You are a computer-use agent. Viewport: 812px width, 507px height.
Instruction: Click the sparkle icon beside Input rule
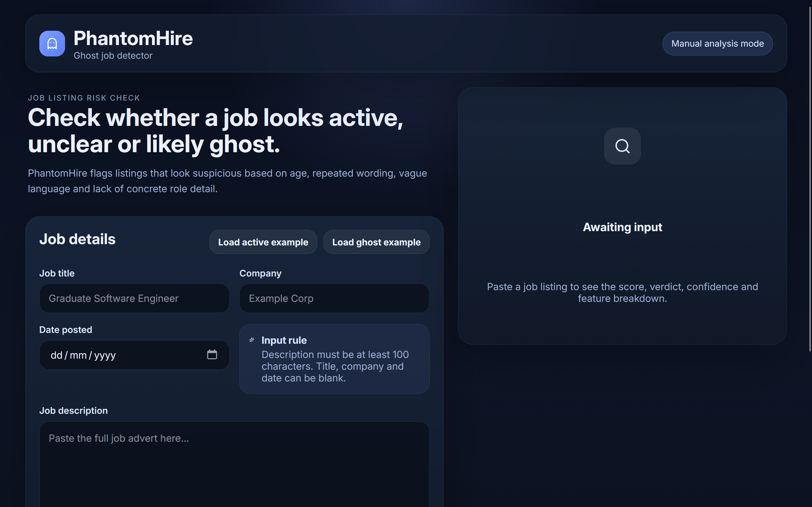coord(252,340)
